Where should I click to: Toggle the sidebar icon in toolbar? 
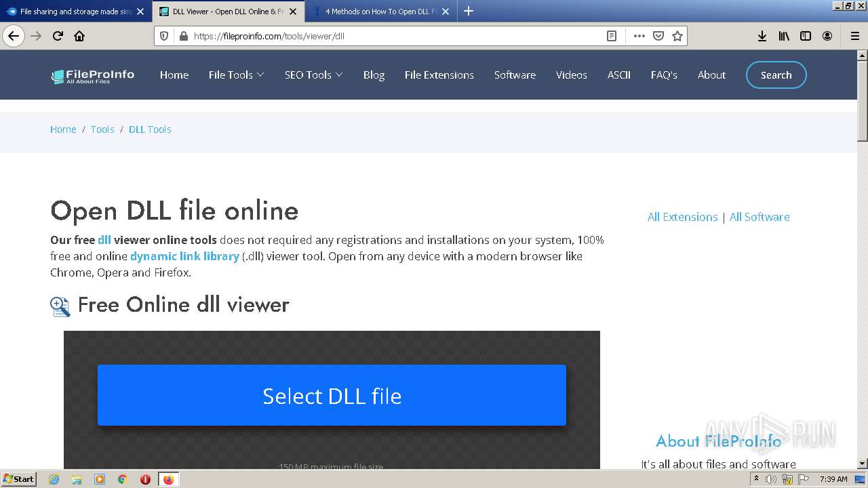pyautogui.click(x=806, y=36)
